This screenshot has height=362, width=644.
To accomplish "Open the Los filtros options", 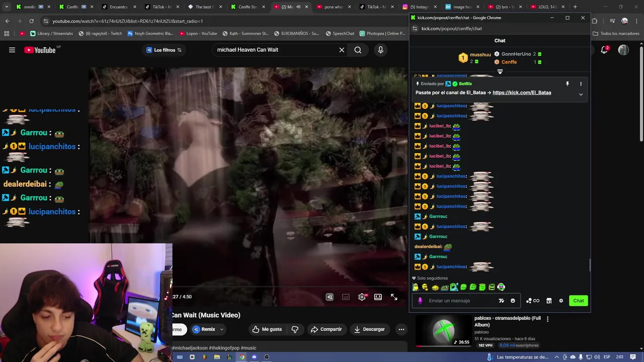I will click(164, 50).
